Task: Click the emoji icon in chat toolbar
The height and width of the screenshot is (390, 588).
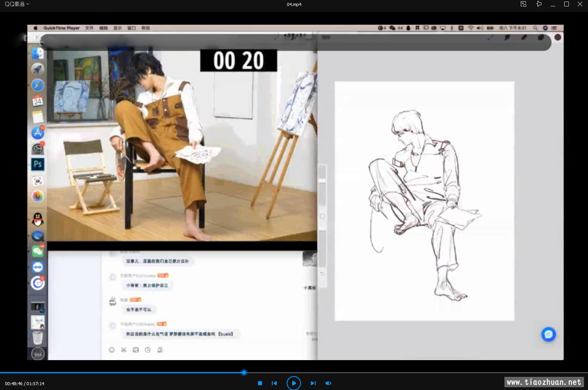Action: (x=112, y=350)
